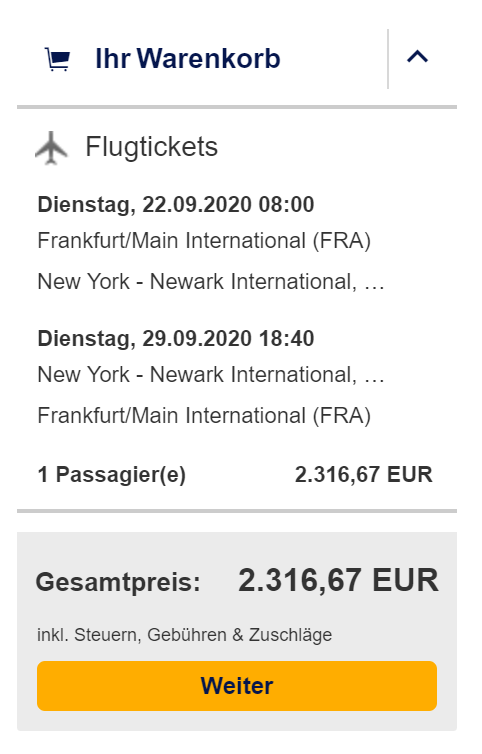Click the shopping cart icon
The height and width of the screenshot is (754, 482).
pos(57,60)
